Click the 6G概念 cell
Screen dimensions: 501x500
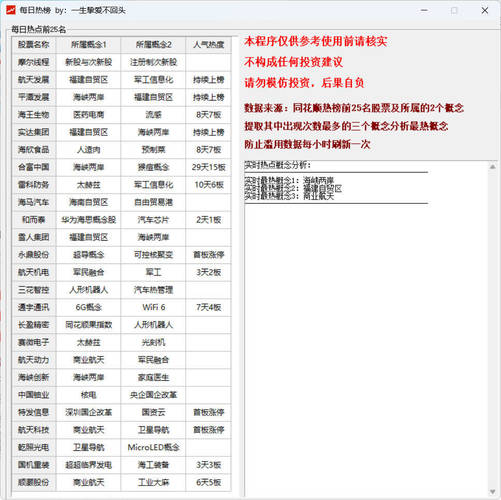pos(88,307)
